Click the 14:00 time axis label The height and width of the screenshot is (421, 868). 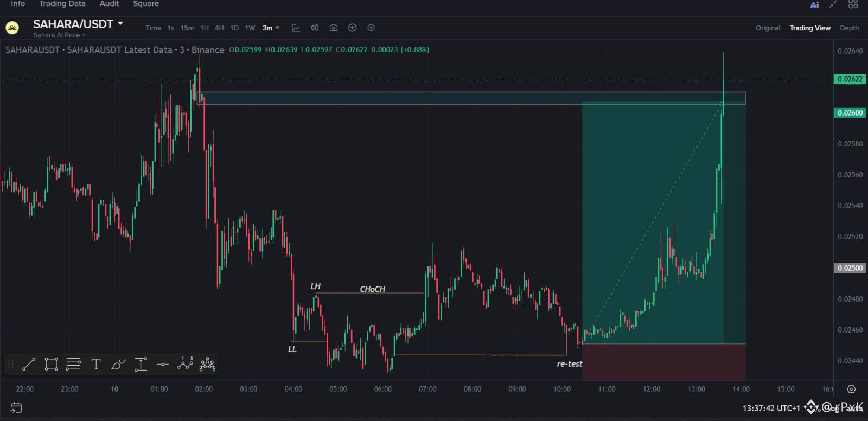click(741, 389)
